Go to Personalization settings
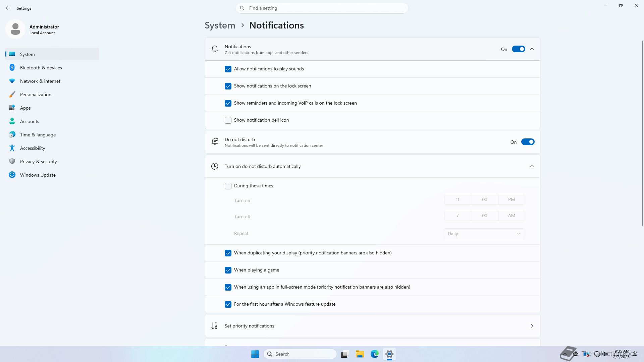Viewport: 644px width, 362px height. tap(36, 95)
